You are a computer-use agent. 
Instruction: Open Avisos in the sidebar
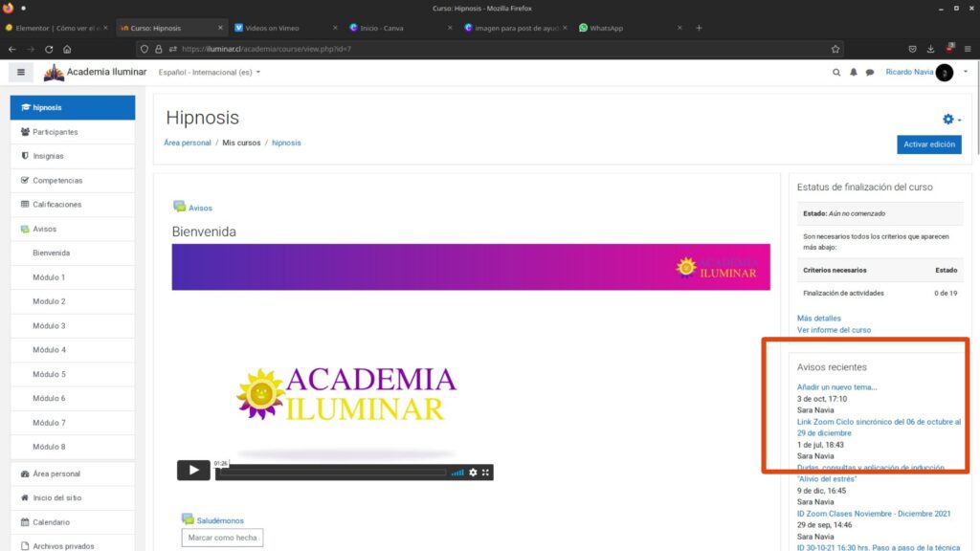[x=73, y=229]
